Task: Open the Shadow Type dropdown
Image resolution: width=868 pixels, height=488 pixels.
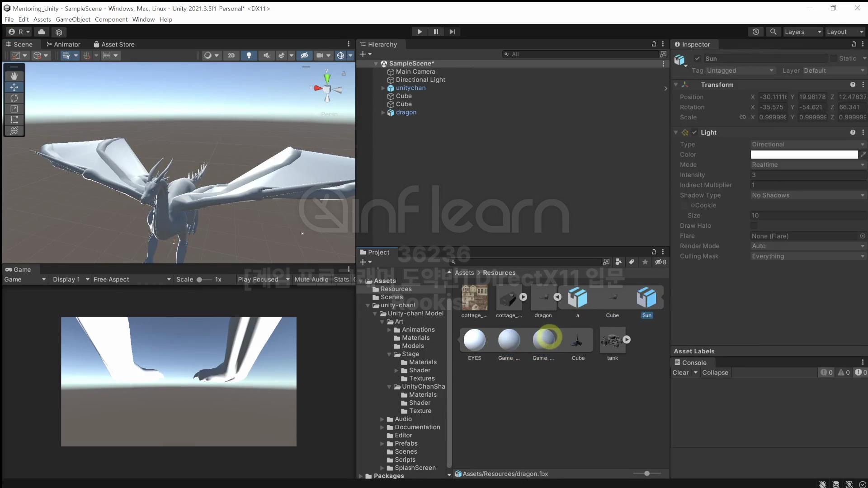Action: click(807, 195)
